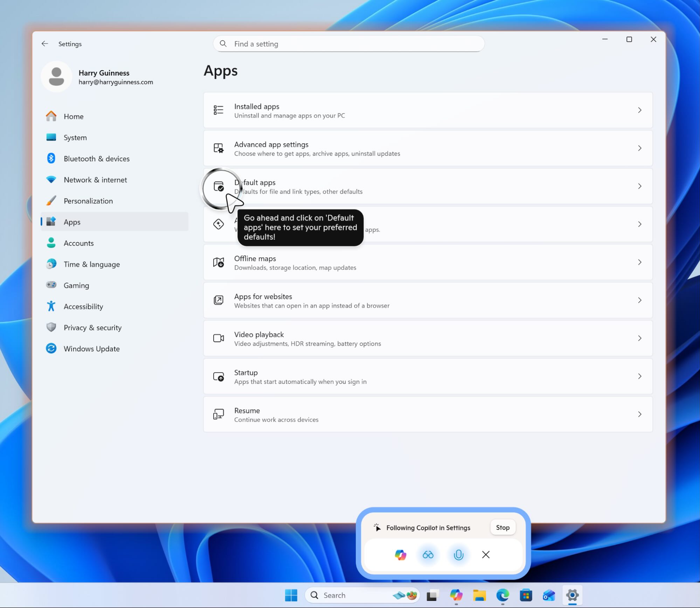Expand the Installed apps row chevron
This screenshot has height=608, width=700.
640,110
